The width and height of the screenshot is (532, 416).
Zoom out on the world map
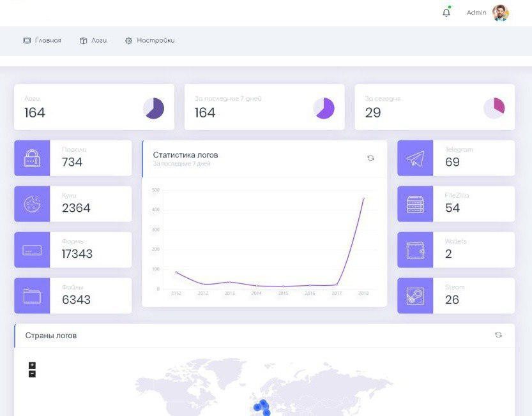pos(32,374)
